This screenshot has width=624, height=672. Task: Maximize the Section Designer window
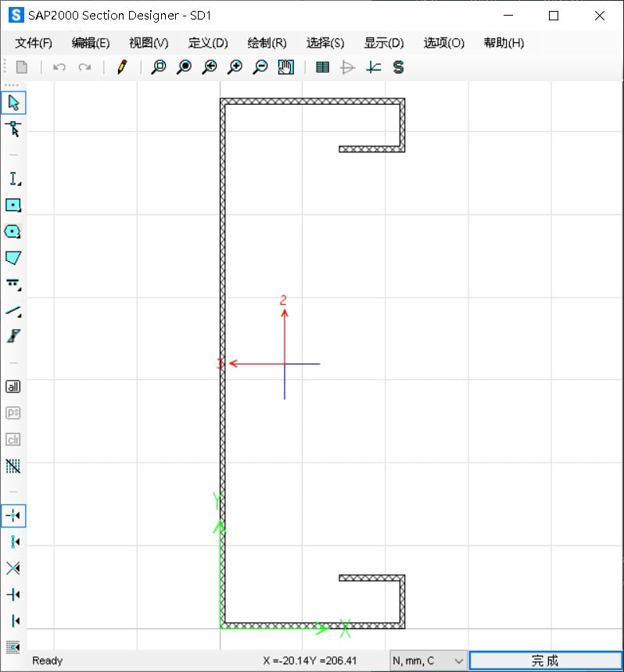coord(554,16)
